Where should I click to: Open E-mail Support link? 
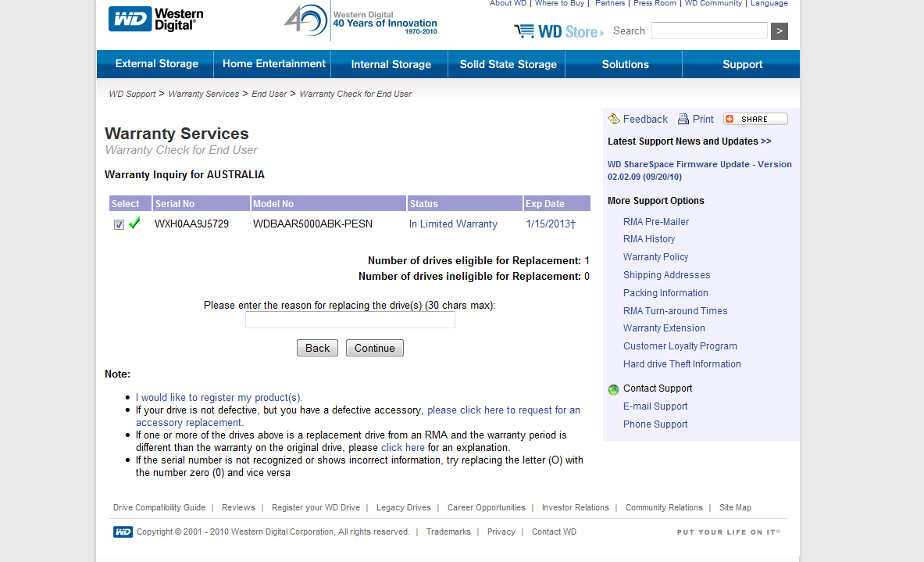tap(655, 406)
